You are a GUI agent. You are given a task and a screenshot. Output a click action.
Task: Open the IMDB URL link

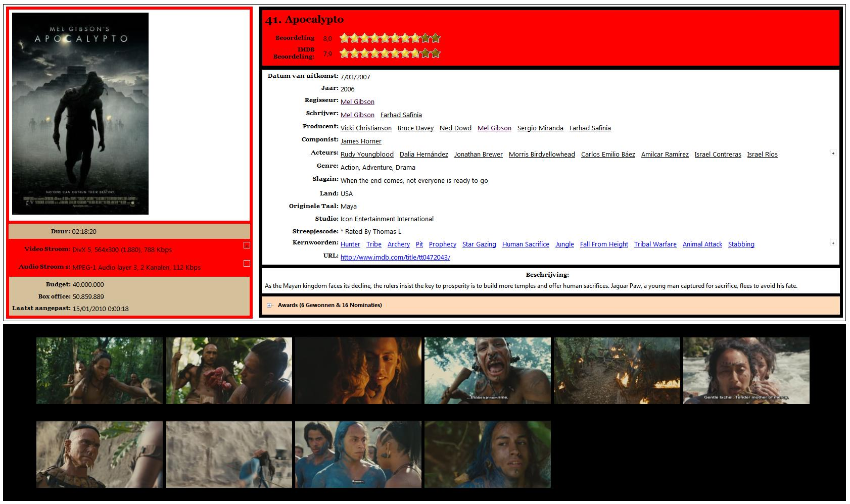395,257
